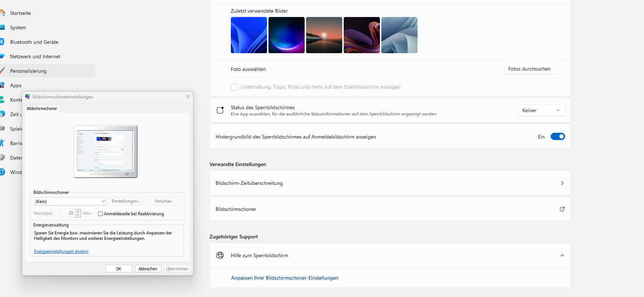Image resolution: width=644 pixels, height=297 pixels.
Task: Click the shield icon for Datenschutz
Action: [2, 158]
